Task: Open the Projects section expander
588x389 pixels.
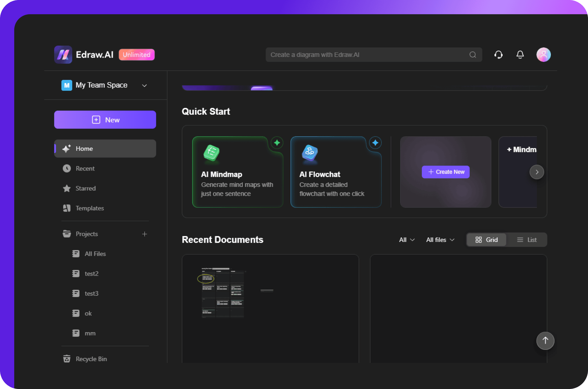Action: pyautogui.click(x=87, y=233)
